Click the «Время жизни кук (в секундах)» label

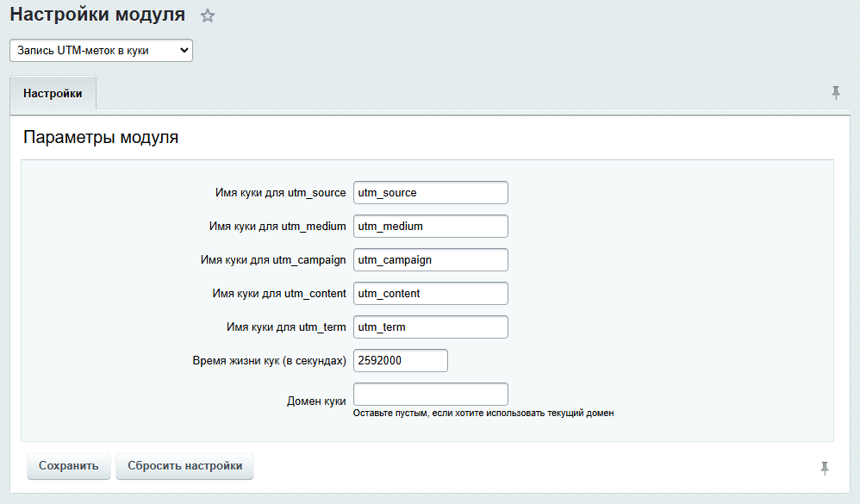tap(269, 361)
